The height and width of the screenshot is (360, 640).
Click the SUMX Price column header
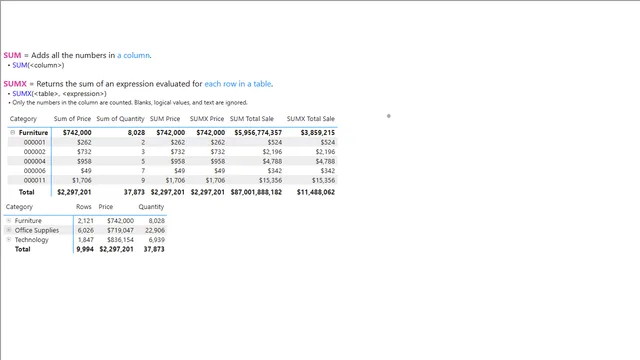click(207, 119)
